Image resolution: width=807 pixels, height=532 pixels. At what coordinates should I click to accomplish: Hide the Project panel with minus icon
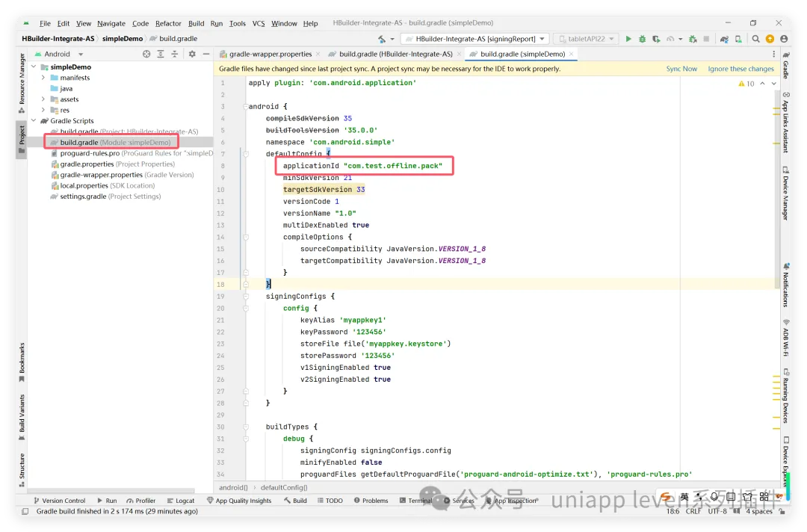pyautogui.click(x=206, y=54)
